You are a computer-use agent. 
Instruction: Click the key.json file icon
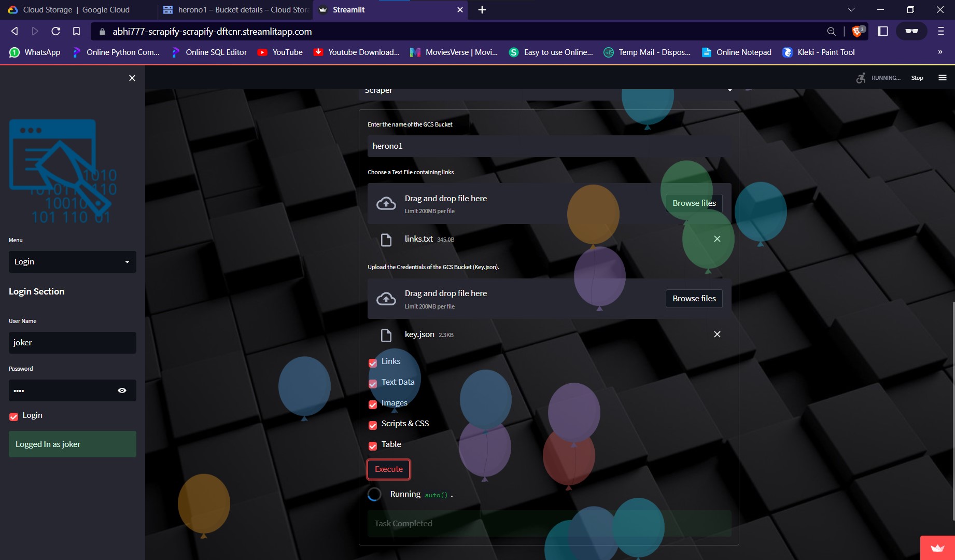[x=386, y=335]
